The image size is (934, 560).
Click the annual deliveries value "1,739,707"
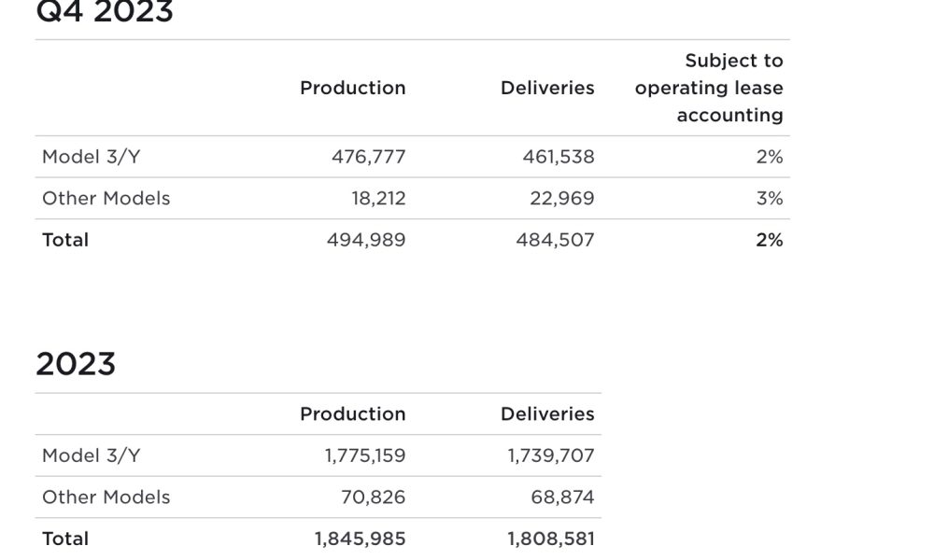(551, 455)
